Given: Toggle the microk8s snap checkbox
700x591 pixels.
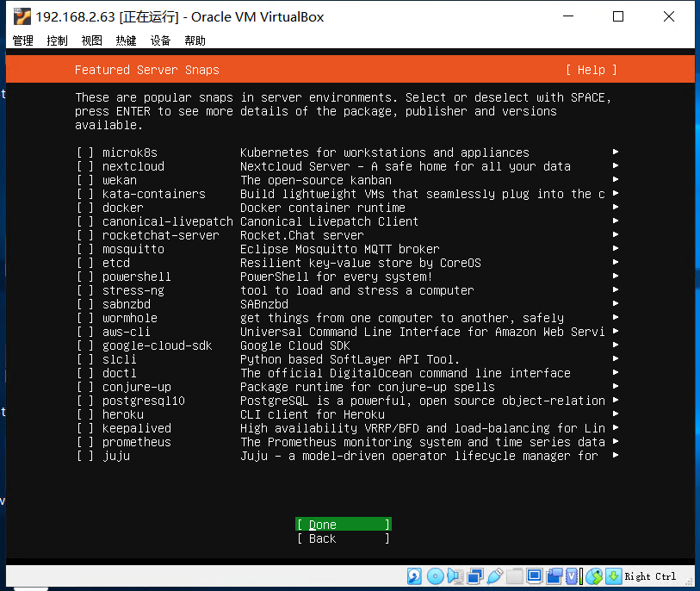Looking at the screenshot, I should click(85, 152).
